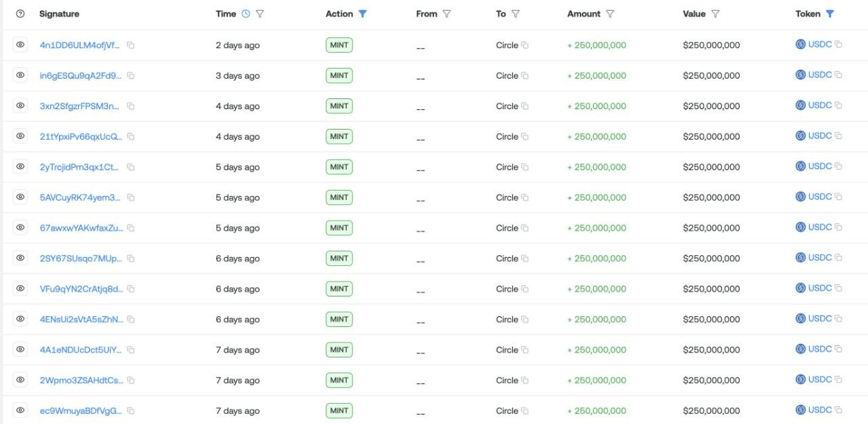This screenshot has height=424, width=868.
Task: Copy signature 3xn2SfgzrFPSM3n
Action: pos(131,107)
